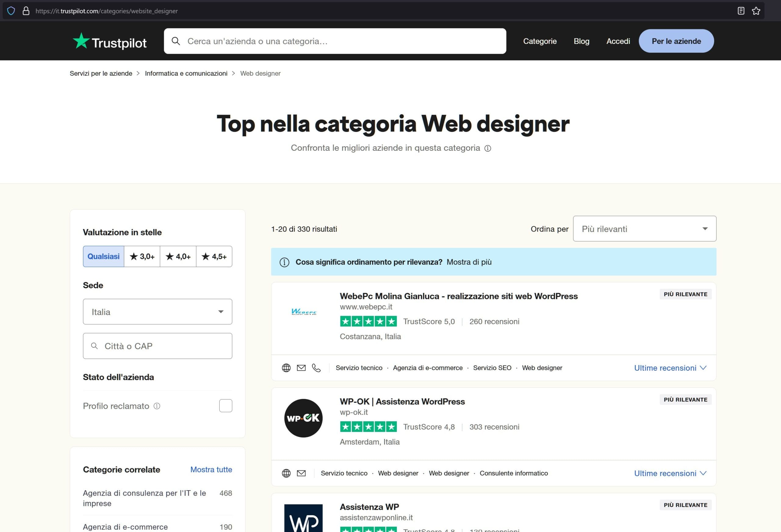Expand Ultime recensioni for WP-OK
Image resolution: width=781 pixels, height=532 pixels.
(x=670, y=473)
